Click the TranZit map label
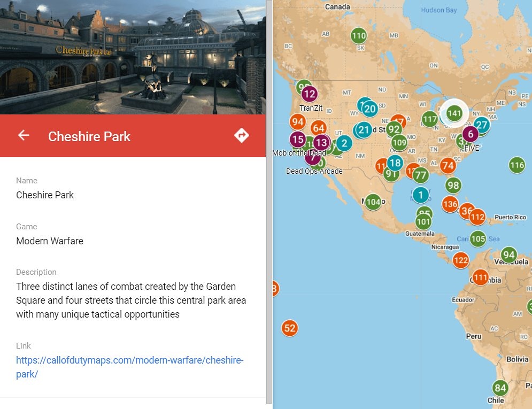The image size is (532, 409). (311, 108)
